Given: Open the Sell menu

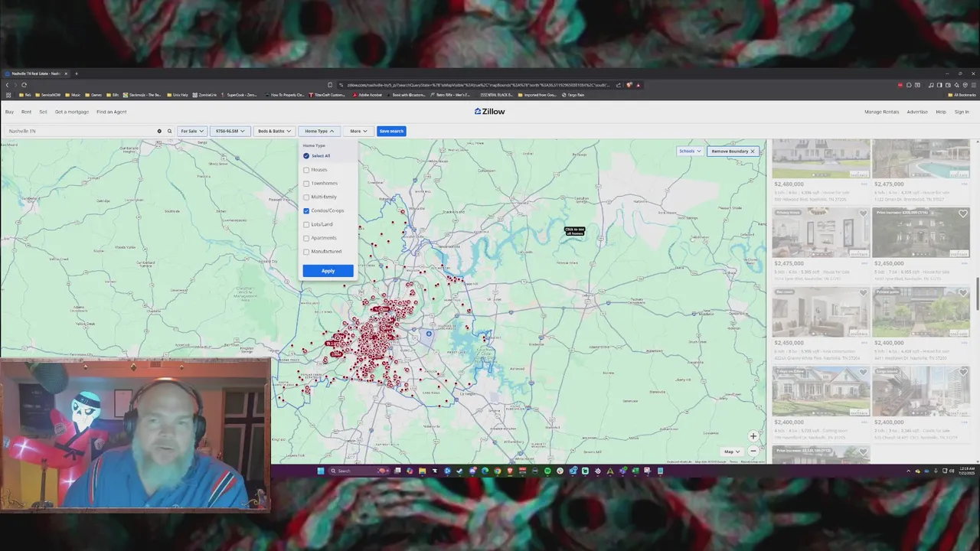Looking at the screenshot, I should (43, 112).
